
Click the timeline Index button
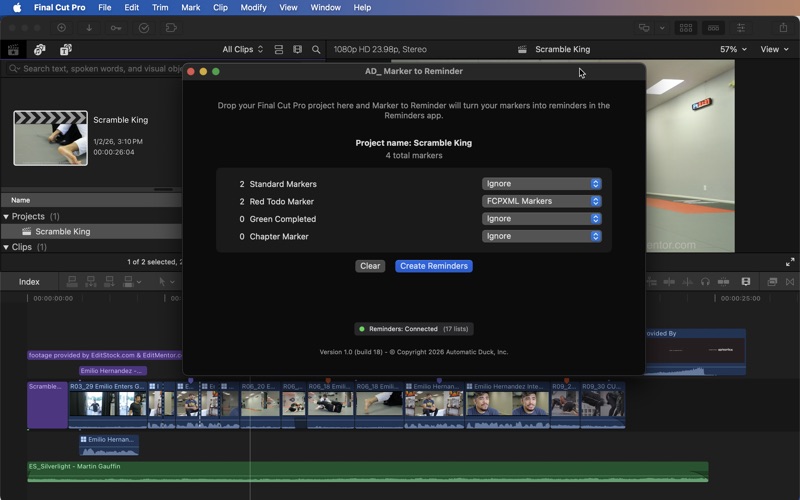pyautogui.click(x=29, y=282)
